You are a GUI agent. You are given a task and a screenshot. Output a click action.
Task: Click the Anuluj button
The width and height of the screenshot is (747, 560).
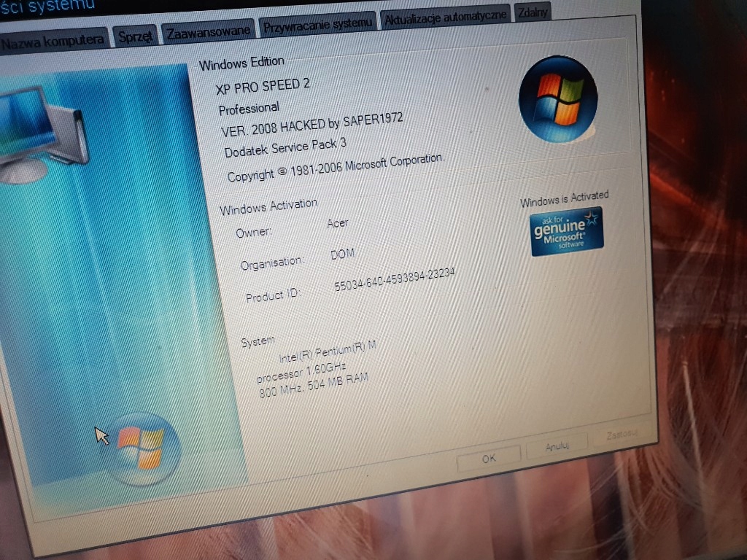coord(557,447)
